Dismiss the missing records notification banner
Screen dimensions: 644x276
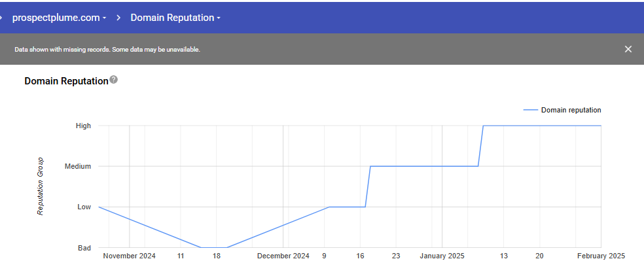click(x=628, y=49)
